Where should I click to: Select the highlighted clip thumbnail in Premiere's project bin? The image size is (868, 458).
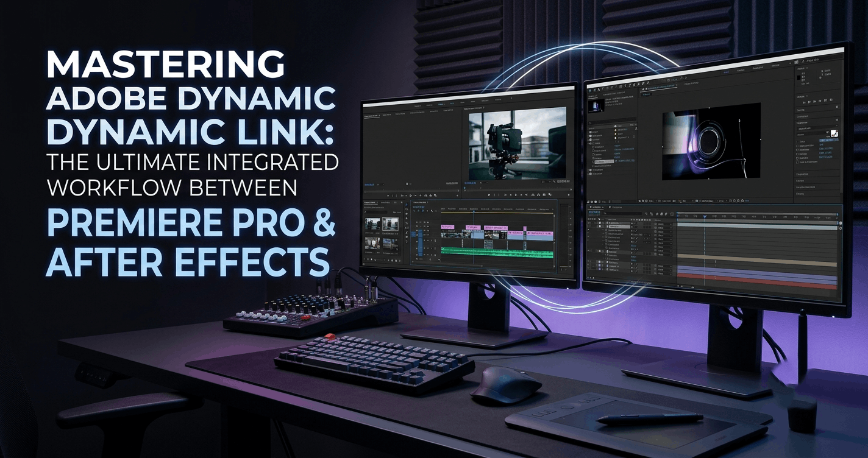click(x=390, y=224)
